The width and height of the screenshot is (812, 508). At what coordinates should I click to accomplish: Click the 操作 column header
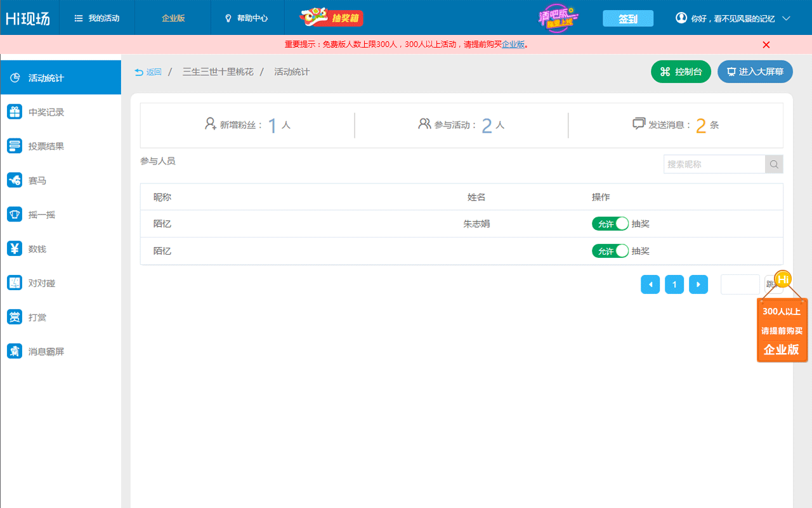601,197
